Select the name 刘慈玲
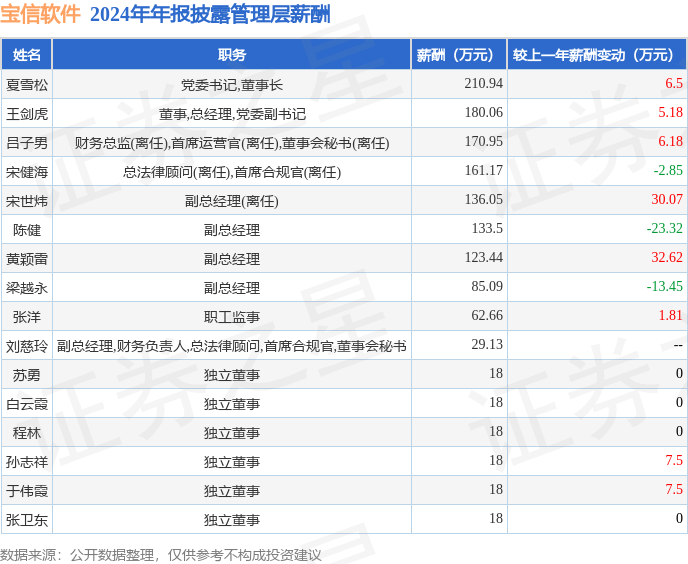The height and width of the screenshot is (564, 688). coord(27,346)
